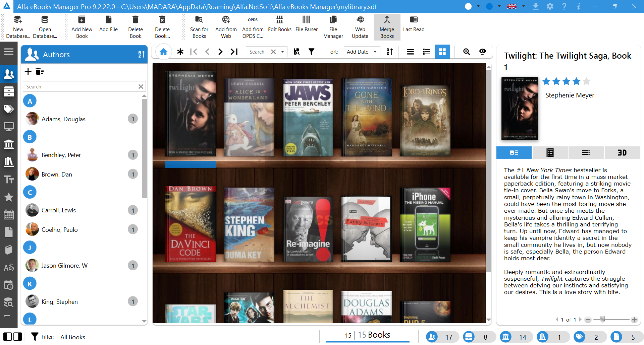Viewport: 644px width, 345px height.
Task: Select the lines list tab
Action: [x=586, y=153]
